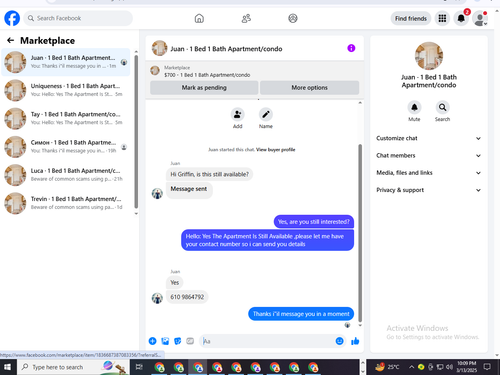Open Trevin conversation in chat list
500x375 pixels.
pyautogui.click(x=66, y=203)
